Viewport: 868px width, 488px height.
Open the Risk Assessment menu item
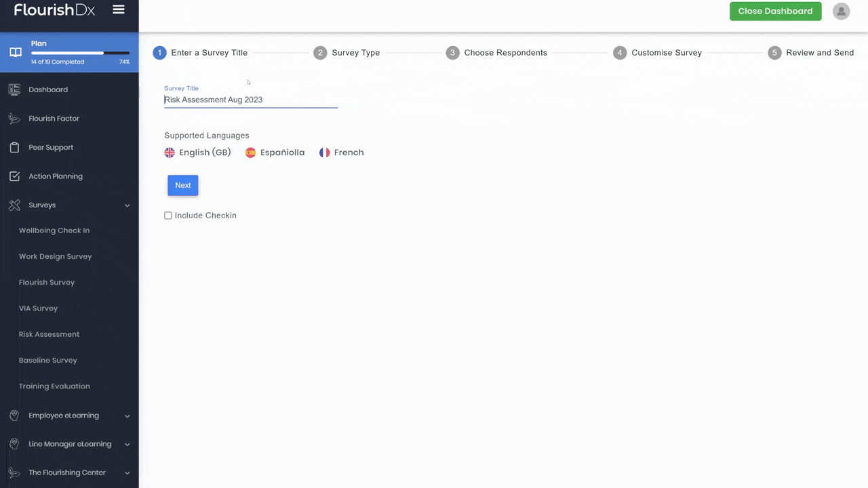coord(49,334)
